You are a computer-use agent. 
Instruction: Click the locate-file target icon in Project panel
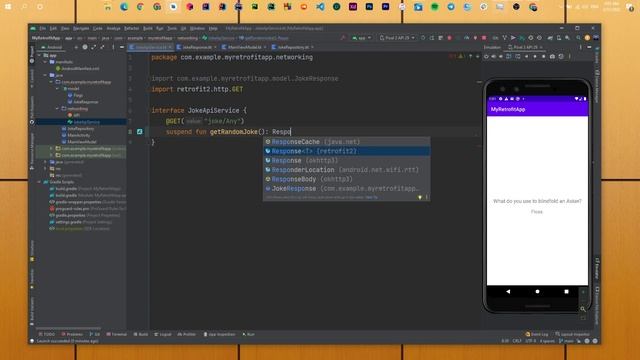[85, 47]
